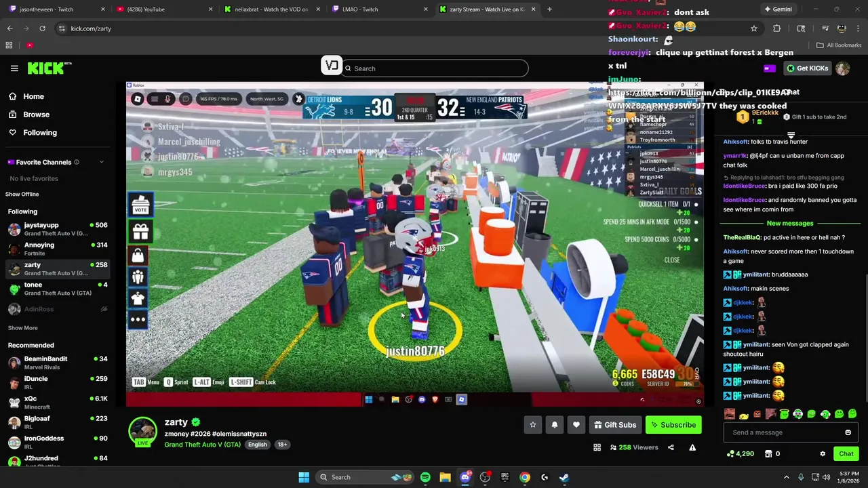The height and width of the screenshot is (488, 868).
Task: Open Chrome extensions puzzle icon
Action: pos(776,28)
